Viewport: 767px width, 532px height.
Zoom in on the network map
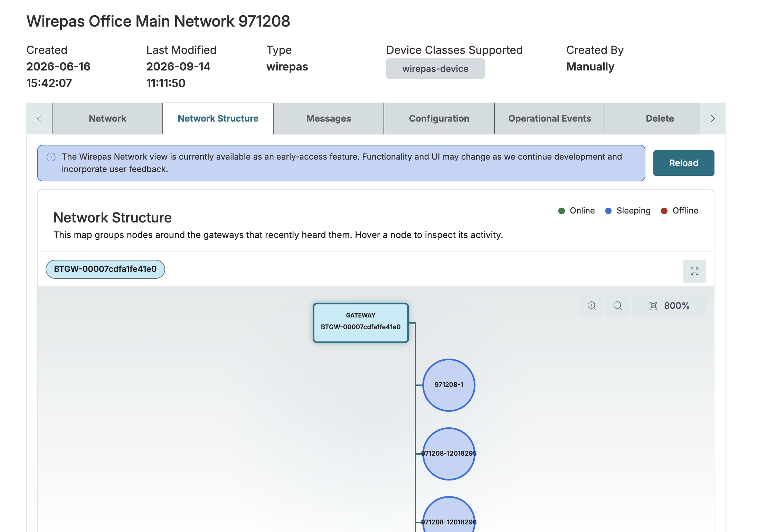pyautogui.click(x=592, y=306)
